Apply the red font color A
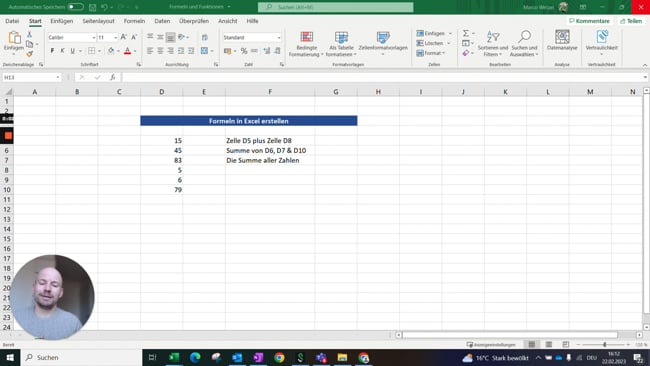This screenshot has width=650, height=366. click(127, 51)
